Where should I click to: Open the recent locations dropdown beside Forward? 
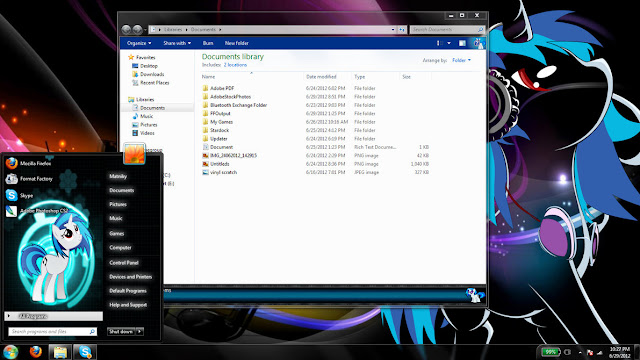145,30
